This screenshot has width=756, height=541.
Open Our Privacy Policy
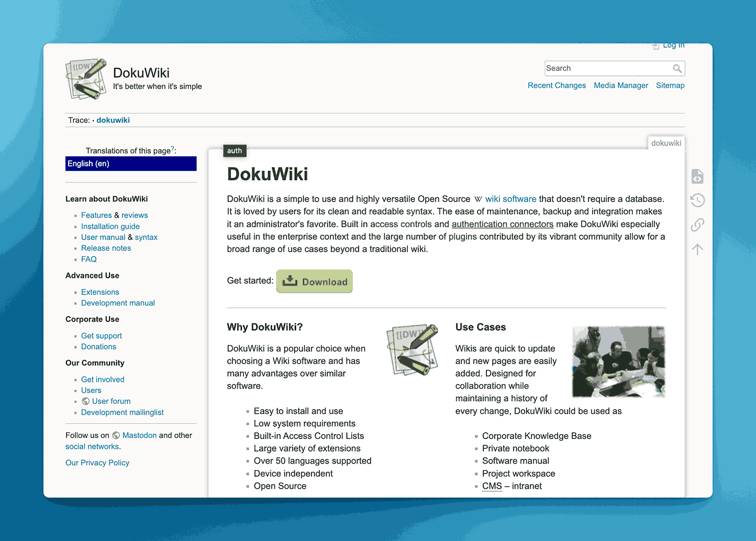[x=97, y=463]
